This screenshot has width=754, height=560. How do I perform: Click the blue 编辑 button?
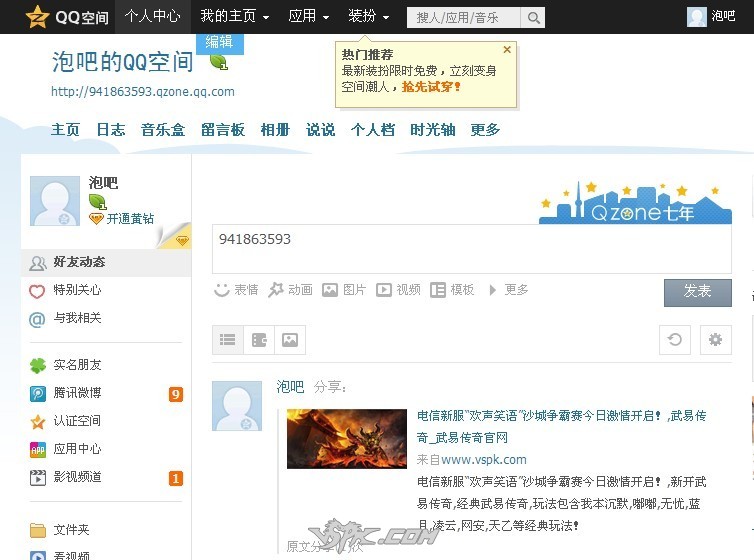point(220,42)
